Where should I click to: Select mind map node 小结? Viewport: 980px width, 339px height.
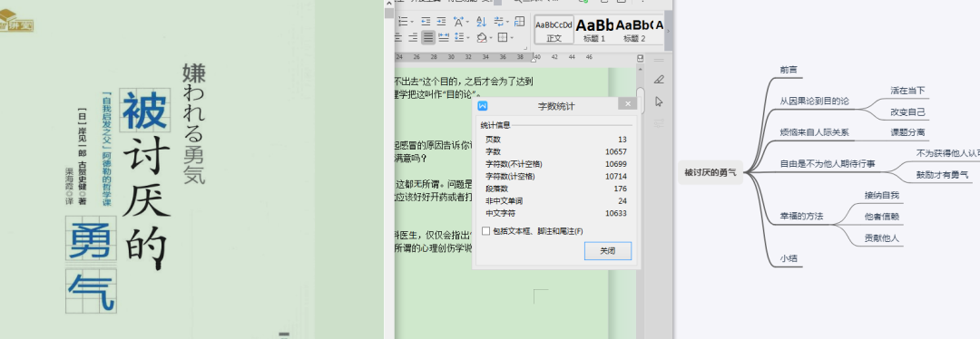coord(789,258)
